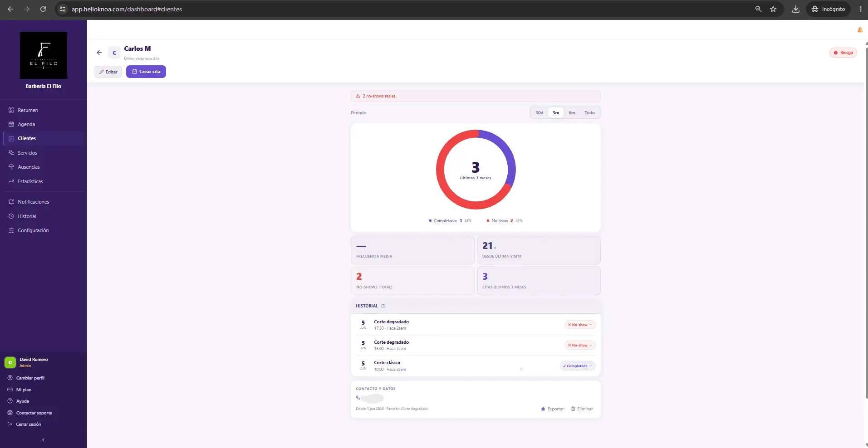Click Cambiar perfil option
This screenshot has height=448, width=868.
30,378
